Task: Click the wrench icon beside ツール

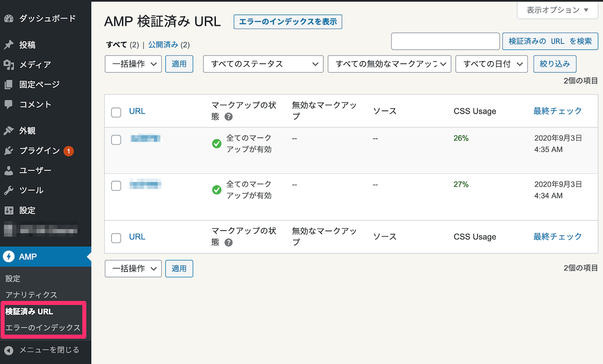Action: [x=9, y=190]
